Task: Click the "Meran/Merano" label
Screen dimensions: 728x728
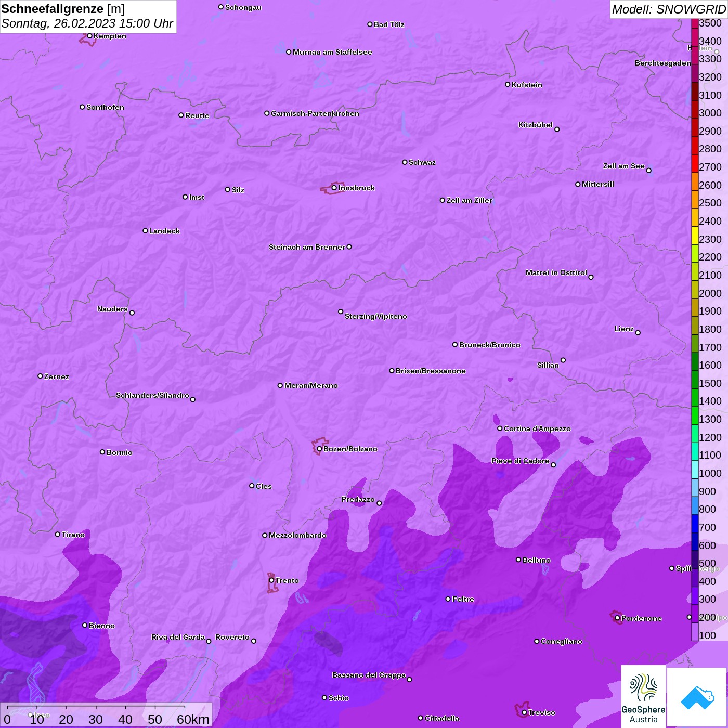Action: 311,385
